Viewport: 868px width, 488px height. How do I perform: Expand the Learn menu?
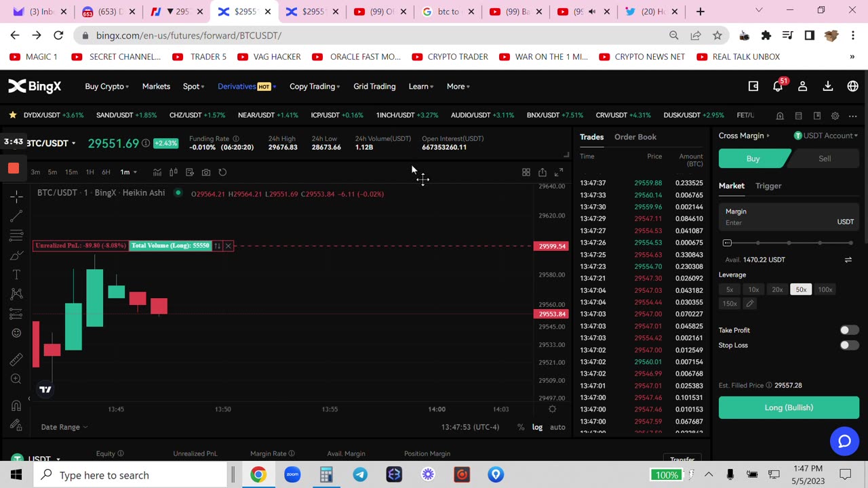tap(420, 86)
